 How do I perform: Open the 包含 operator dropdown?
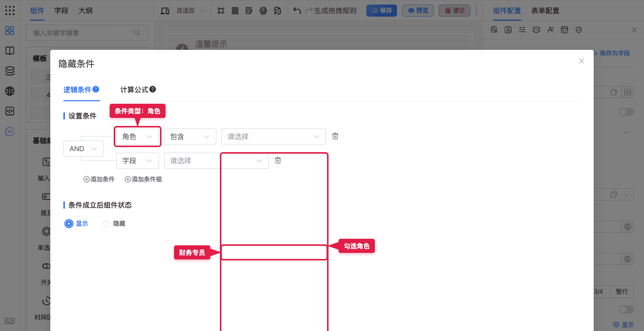(190, 137)
